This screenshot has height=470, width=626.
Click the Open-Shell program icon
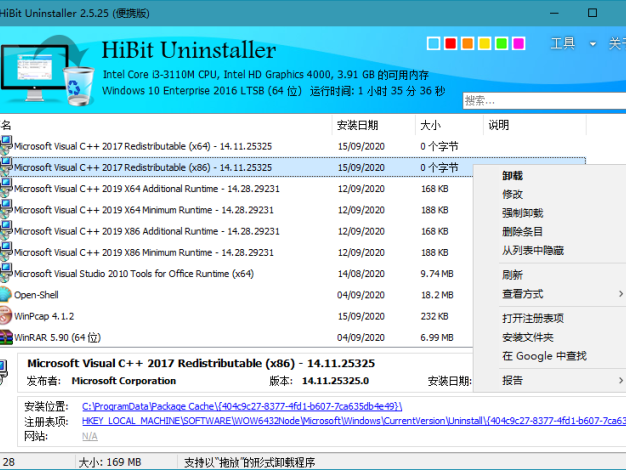click(6, 295)
